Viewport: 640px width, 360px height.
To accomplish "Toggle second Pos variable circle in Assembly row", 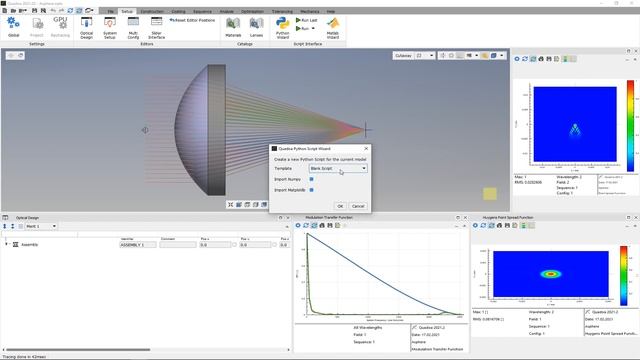I will tap(274, 245).
